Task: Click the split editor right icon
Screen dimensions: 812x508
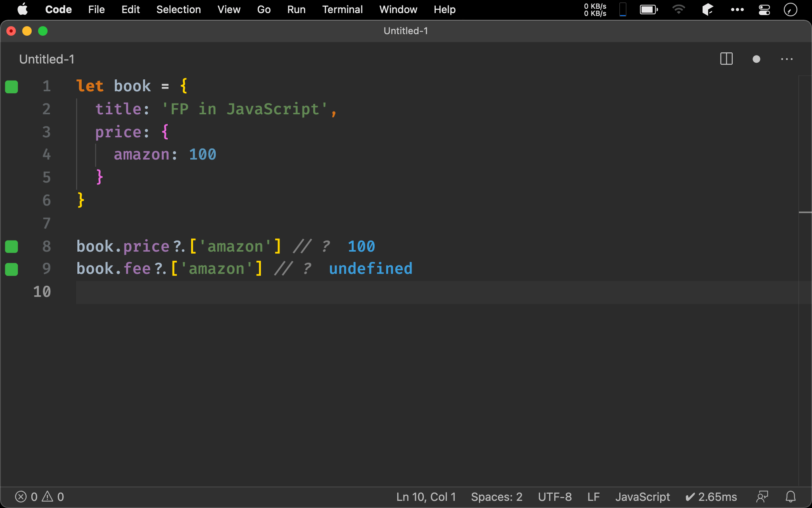Action: tap(726, 59)
